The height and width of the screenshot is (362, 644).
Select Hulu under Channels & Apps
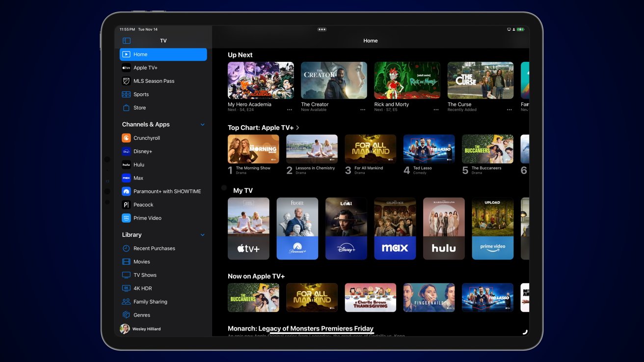139,164
